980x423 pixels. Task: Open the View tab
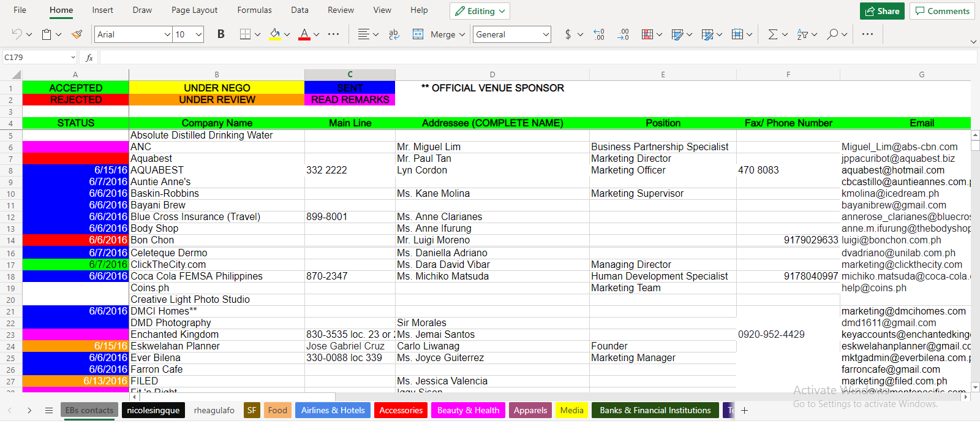point(382,10)
